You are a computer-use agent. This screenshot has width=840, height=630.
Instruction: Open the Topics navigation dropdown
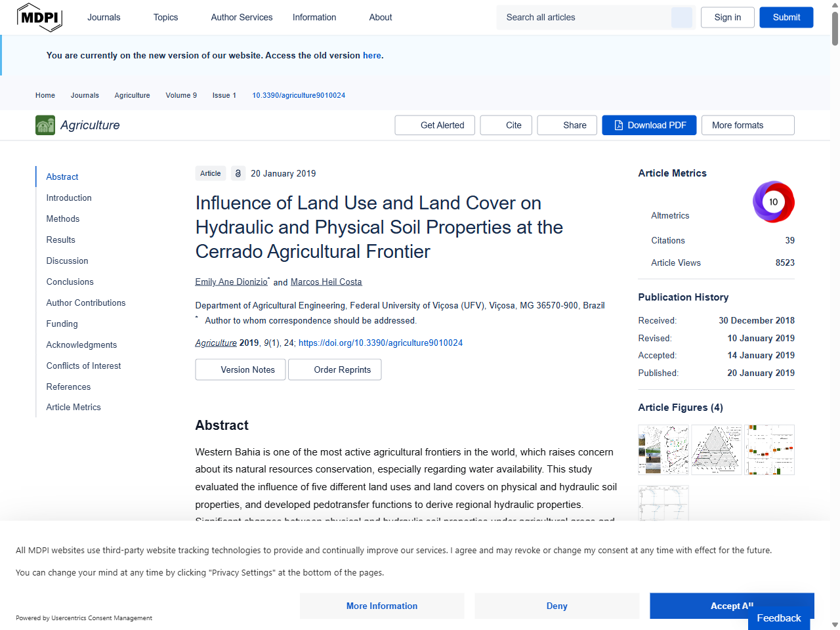click(165, 17)
